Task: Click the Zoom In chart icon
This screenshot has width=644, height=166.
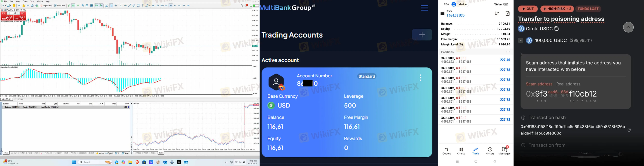Action: point(83,6)
